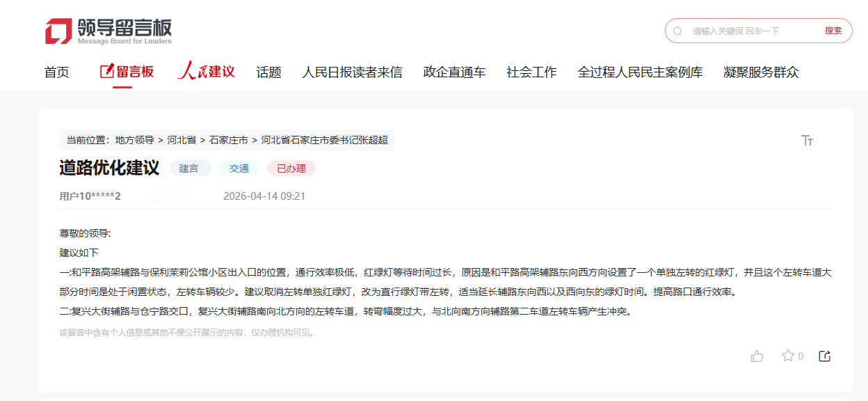This screenshot has height=401, width=868.
Task: Click the 领导留言板 logo
Action: [108, 31]
